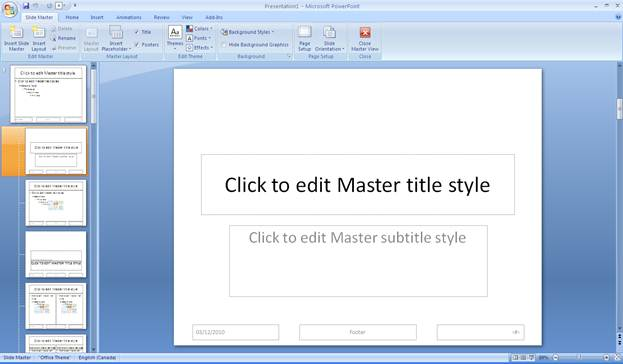Save the presentation from Quick Access toolbar
Viewport: 623px width, 364px height.
pos(26,6)
